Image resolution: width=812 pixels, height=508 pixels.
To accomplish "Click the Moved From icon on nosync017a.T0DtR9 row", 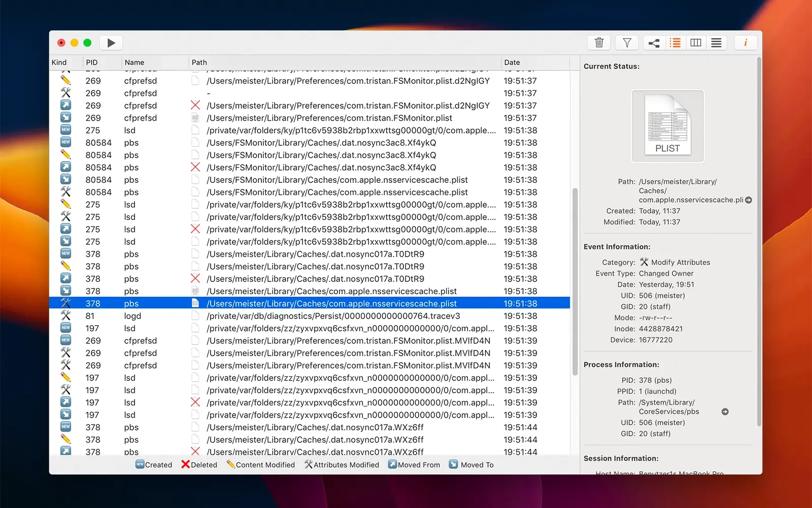I will (65, 278).
